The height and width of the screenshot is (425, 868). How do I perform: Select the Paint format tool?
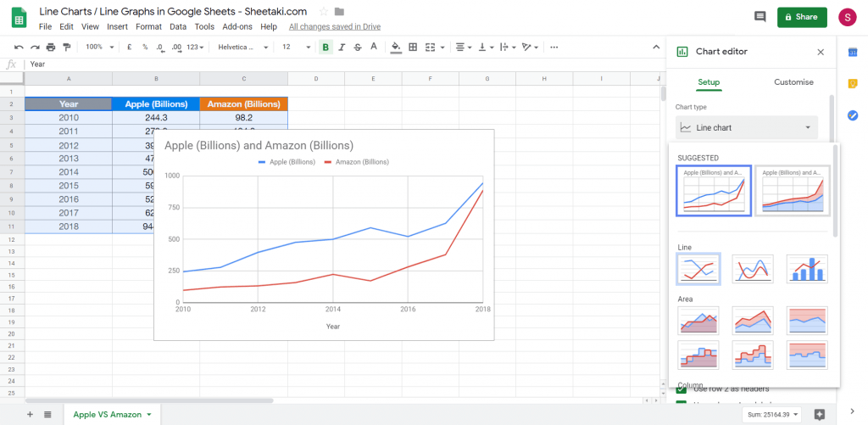(x=67, y=48)
